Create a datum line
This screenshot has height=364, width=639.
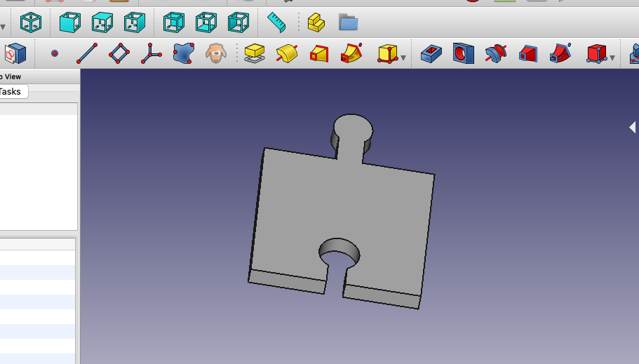point(86,53)
